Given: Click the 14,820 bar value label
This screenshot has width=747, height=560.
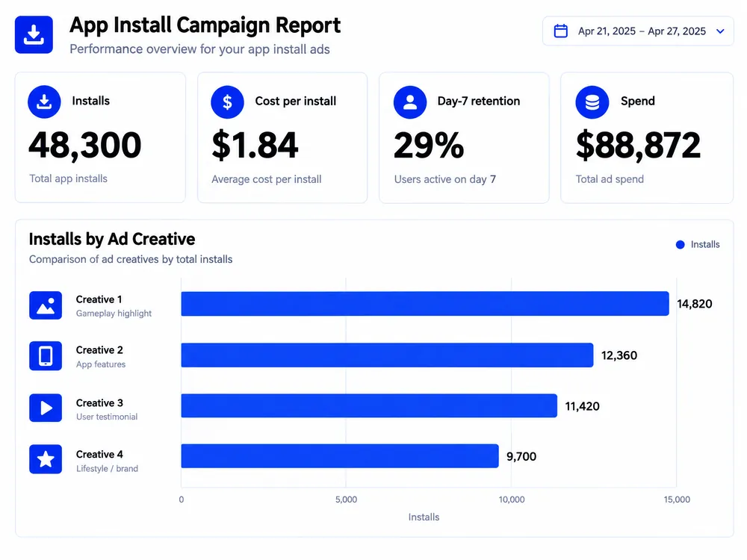Looking at the screenshot, I should tap(695, 304).
